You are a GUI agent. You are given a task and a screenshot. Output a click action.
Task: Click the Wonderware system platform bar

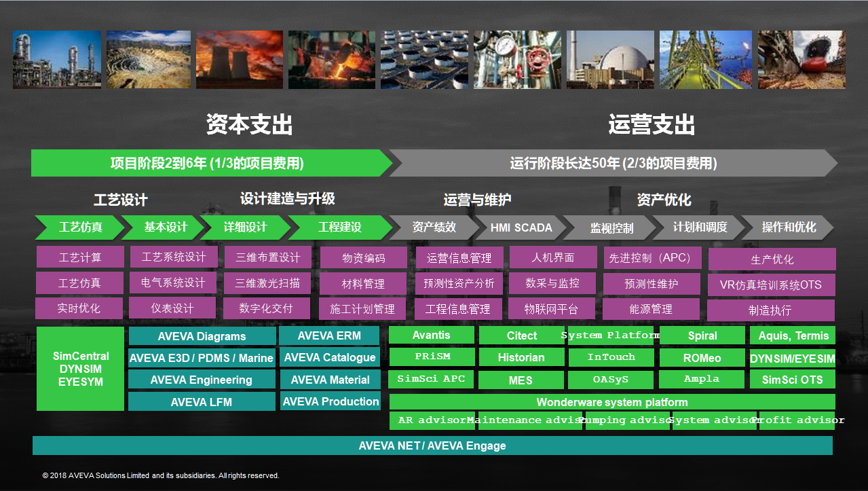tap(611, 402)
